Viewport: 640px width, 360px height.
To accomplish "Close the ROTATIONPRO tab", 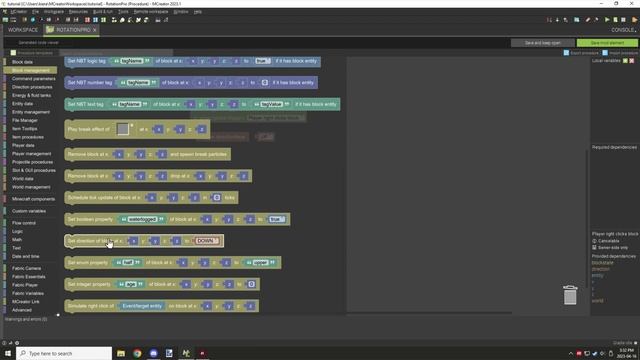I will [95, 30].
